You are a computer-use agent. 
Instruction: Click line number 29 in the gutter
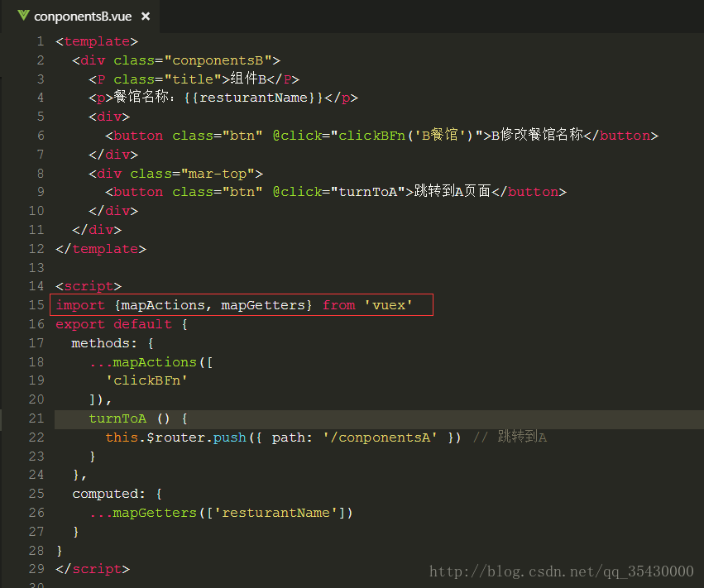36,569
